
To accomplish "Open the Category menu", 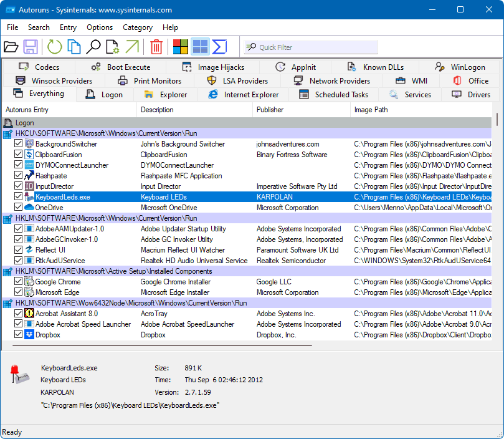I will coord(138,27).
